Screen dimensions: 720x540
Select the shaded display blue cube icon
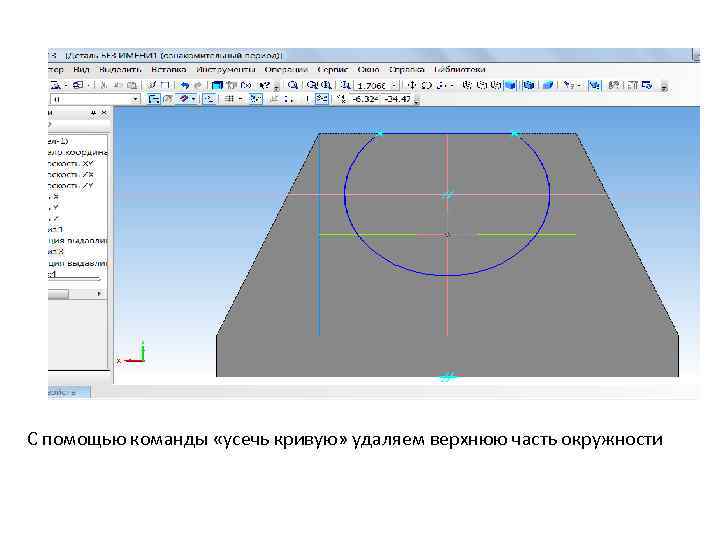pyautogui.click(x=510, y=85)
